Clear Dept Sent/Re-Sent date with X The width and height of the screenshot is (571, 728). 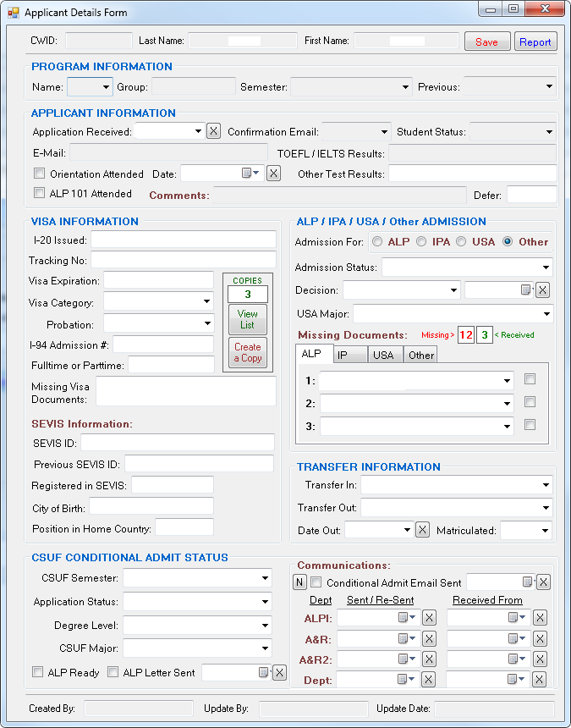pos(428,680)
